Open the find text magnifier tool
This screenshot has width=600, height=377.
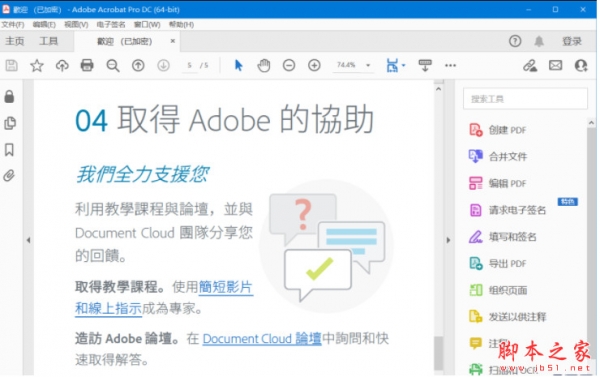click(112, 65)
